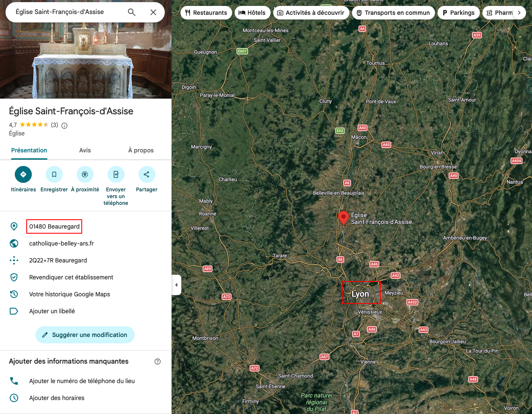Screen dimensions: 532x414
Task: Click the Itinéraires directions icon
Action: (23, 174)
